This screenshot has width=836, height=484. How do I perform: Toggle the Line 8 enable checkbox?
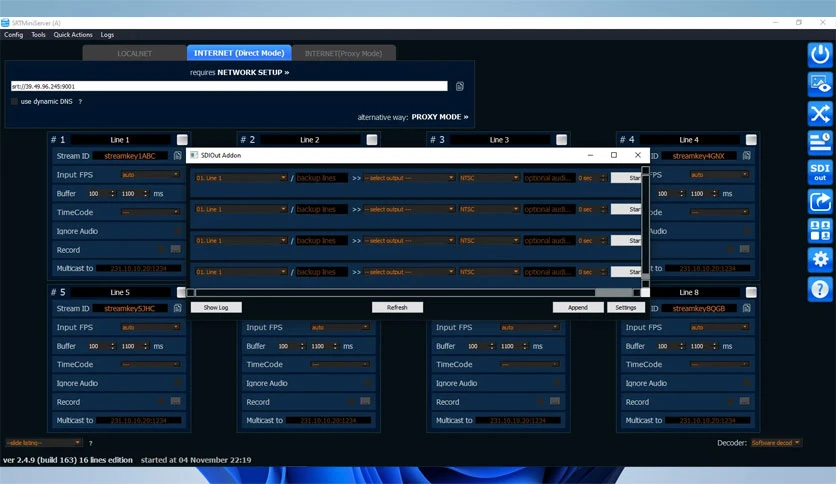751,292
